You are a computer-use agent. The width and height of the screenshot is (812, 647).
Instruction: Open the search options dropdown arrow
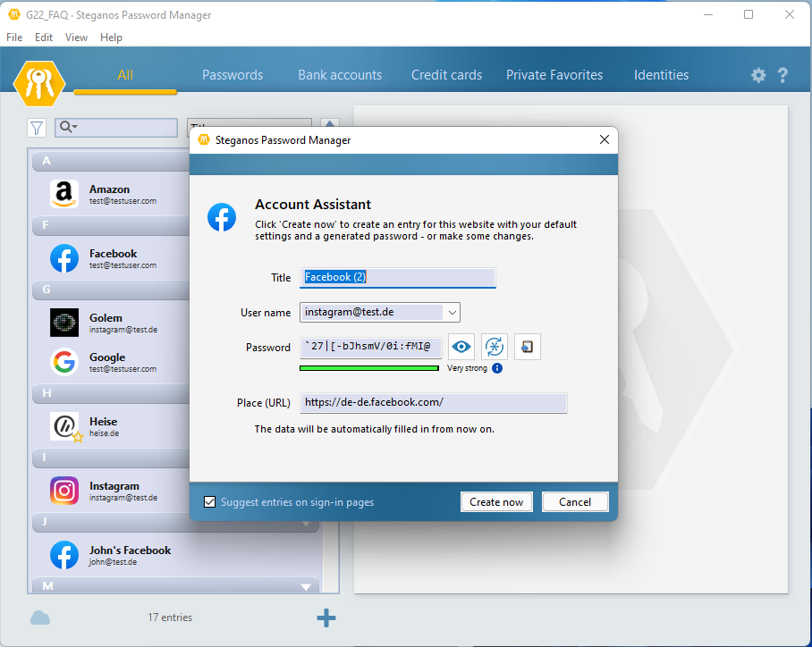click(74, 128)
